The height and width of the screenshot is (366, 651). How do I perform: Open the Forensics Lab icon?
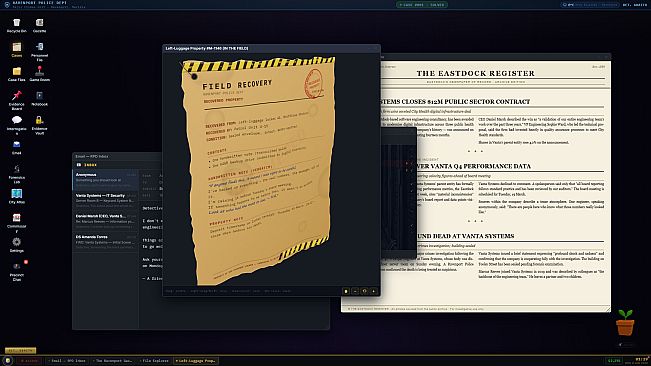pos(17,173)
